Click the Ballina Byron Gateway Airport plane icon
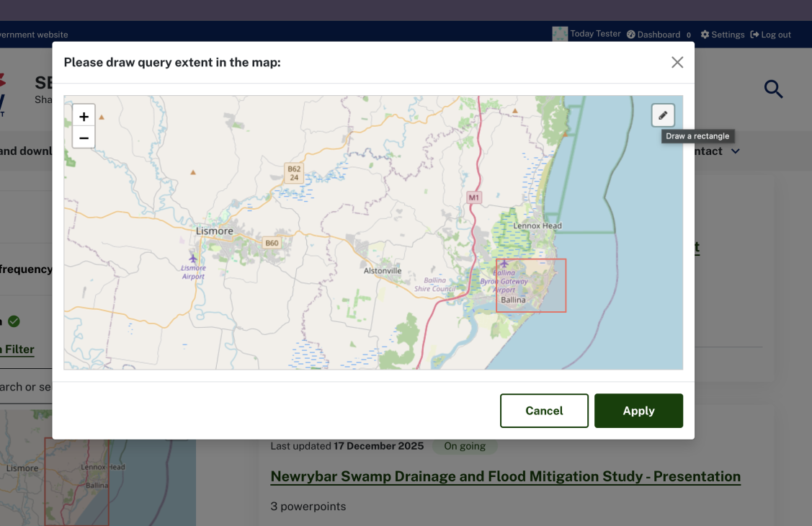The image size is (812, 526). [504, 264]
